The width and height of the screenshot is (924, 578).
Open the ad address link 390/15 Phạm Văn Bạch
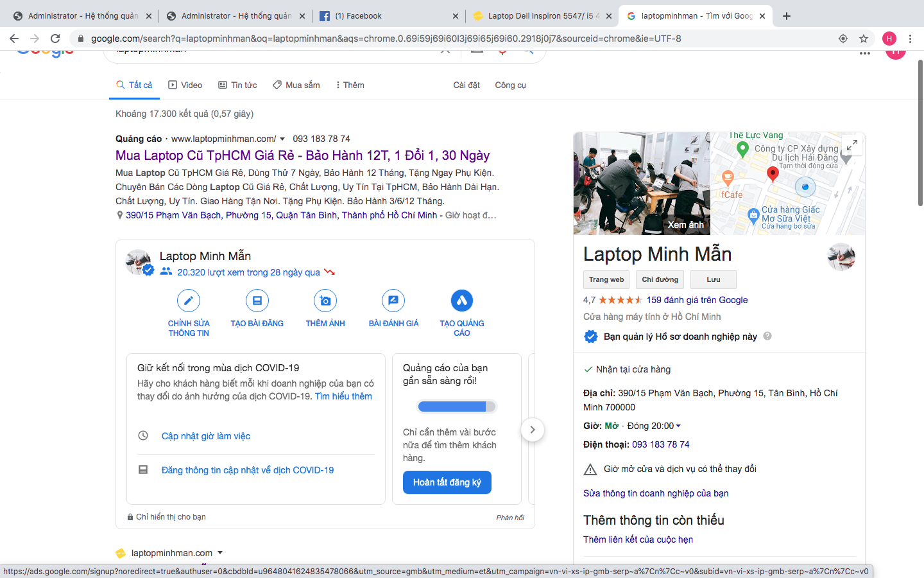[281, 215]
